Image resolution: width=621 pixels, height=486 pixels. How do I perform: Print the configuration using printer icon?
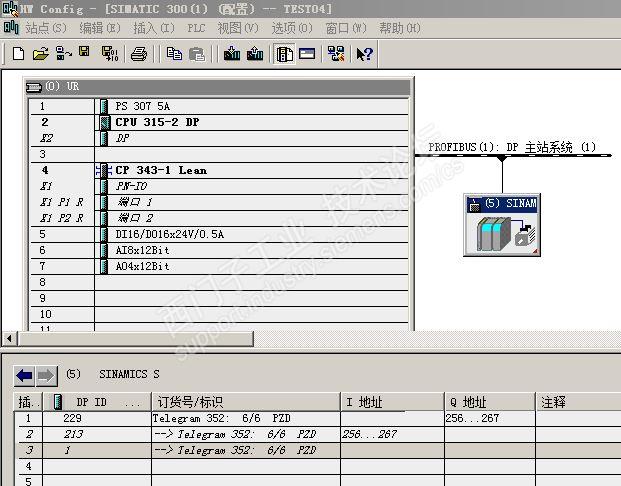(139, 54)
